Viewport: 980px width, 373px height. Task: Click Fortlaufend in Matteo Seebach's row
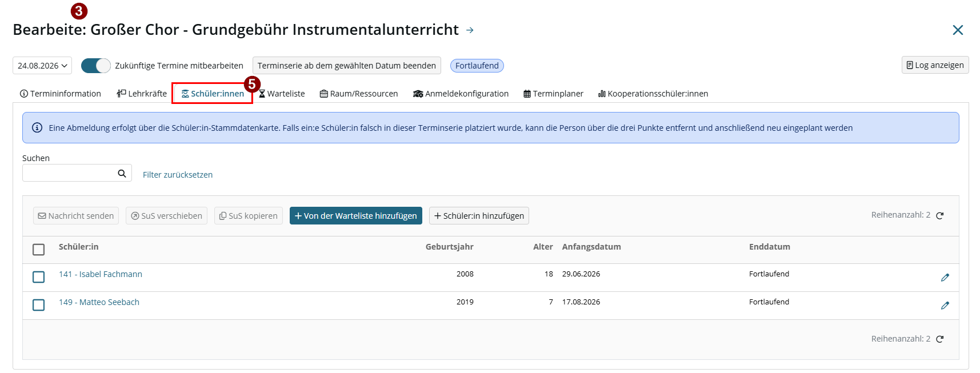click(769, 302)
